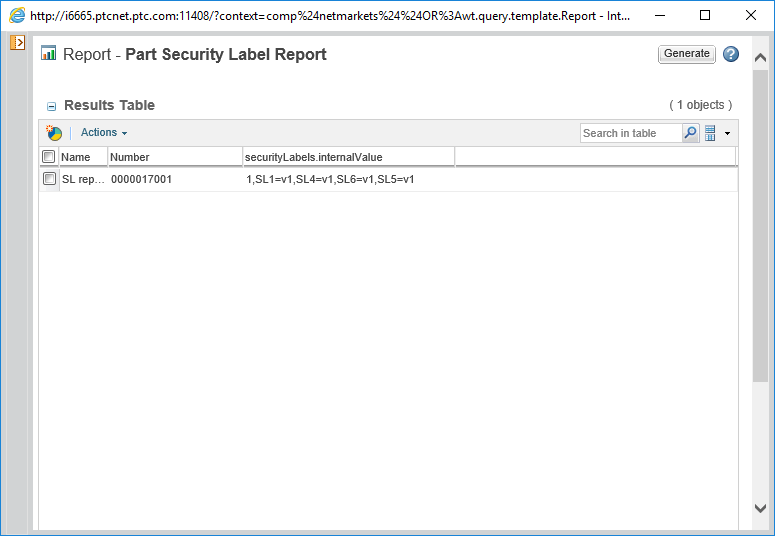The height and width of the screenshot is (536, 775).
Task: Open the help question mark icon
Action: click(x=731, y=54)
